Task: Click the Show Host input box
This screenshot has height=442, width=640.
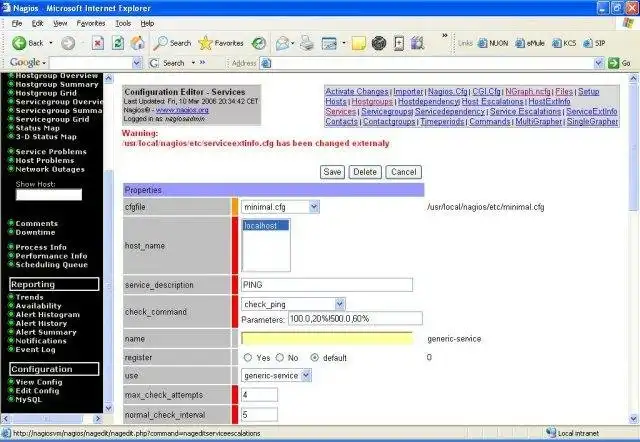Action: (x=49, y=194)
